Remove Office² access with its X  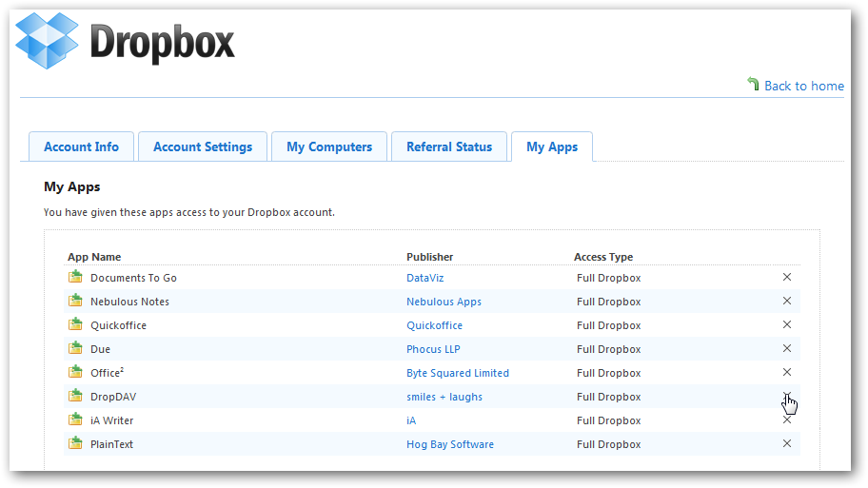coord(786,372)
